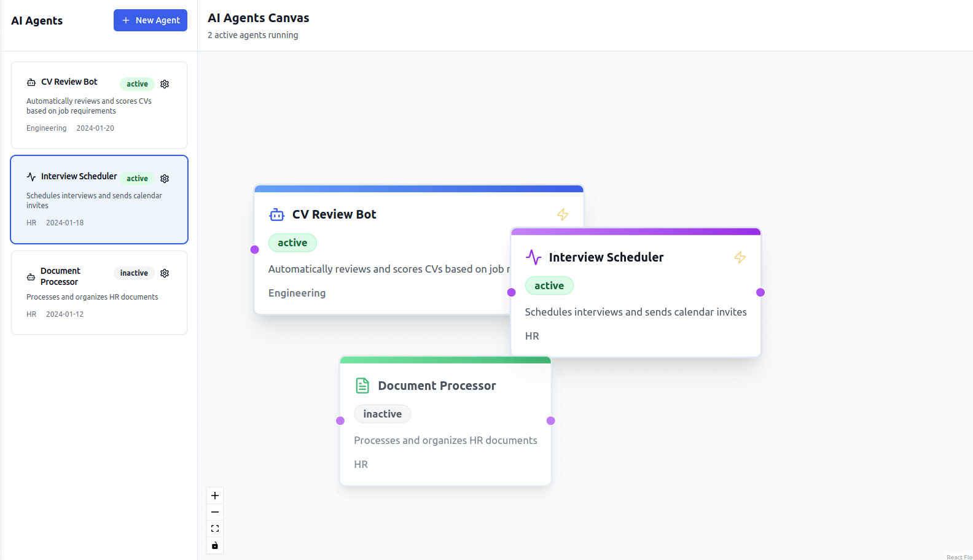Image resolution: width=973 pixels, height=560 pixels.
Task: Zoom in the canvas with plus control
Action: click(x=215, y=496)
